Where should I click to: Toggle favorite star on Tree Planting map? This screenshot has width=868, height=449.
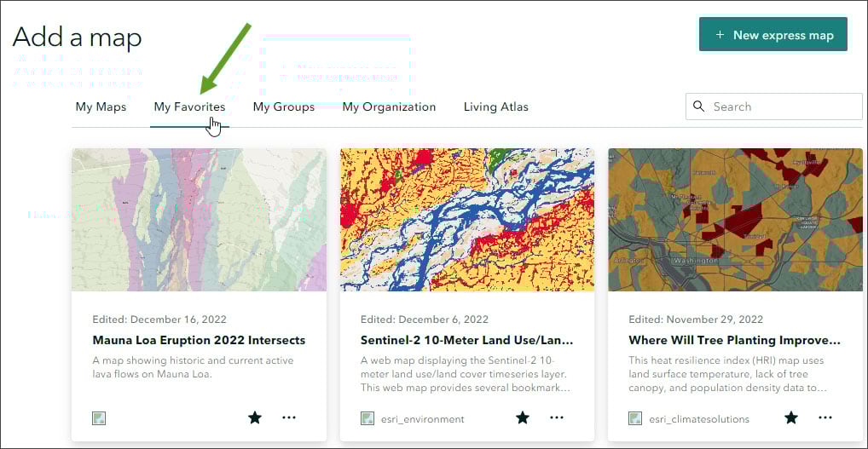(791, 417)
